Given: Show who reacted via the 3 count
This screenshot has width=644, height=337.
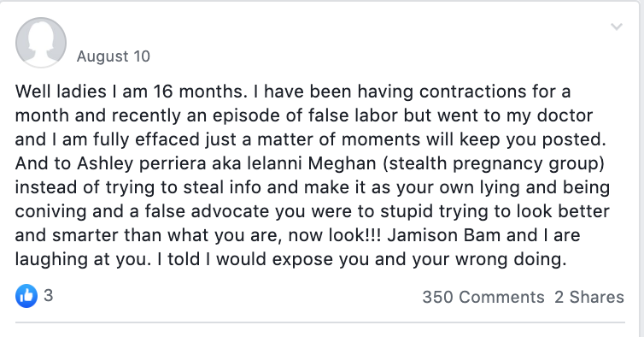Looking at the screenshot, I should 48,295.
